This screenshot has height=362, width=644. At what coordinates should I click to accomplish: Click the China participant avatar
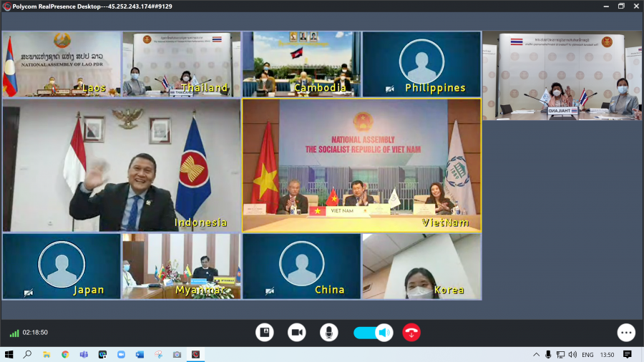point(301,263)
